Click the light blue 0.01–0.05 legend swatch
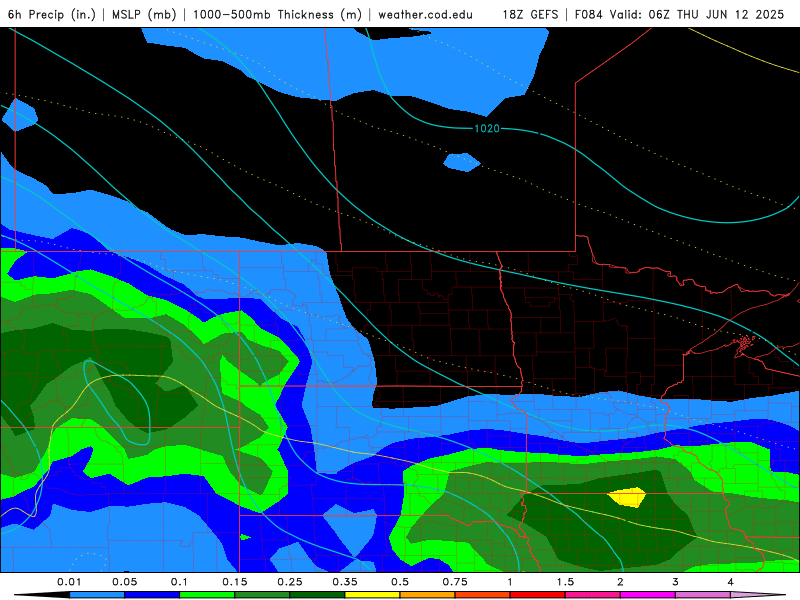This screenshot has height=600, width=800. point(97,595)
